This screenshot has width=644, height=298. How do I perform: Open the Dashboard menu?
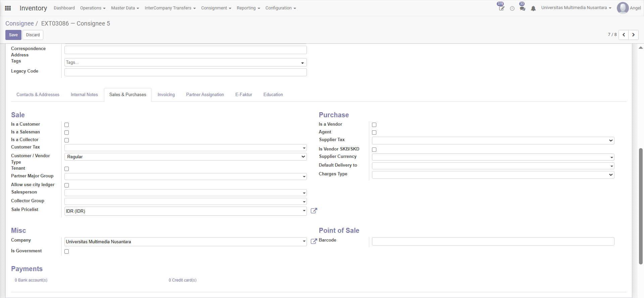(64, 8)
